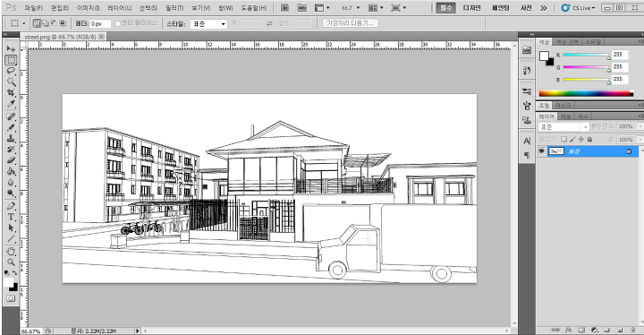The width and height of the screenshot is (644, 335).
Task: Open the CS Live dropdown
Action: [x=579, y=8]
